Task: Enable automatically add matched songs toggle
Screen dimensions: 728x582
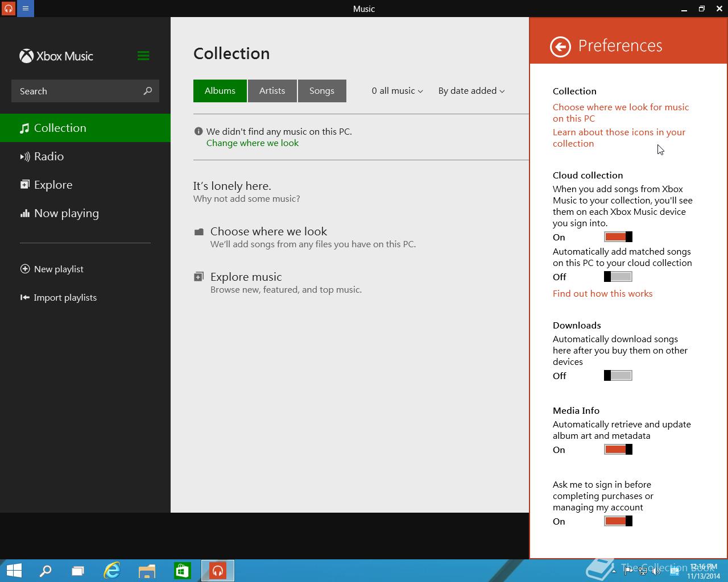Action: (618, 277)
